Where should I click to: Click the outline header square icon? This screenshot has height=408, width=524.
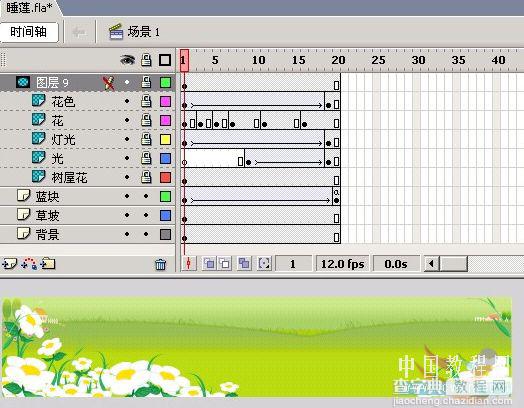(165, 60)
